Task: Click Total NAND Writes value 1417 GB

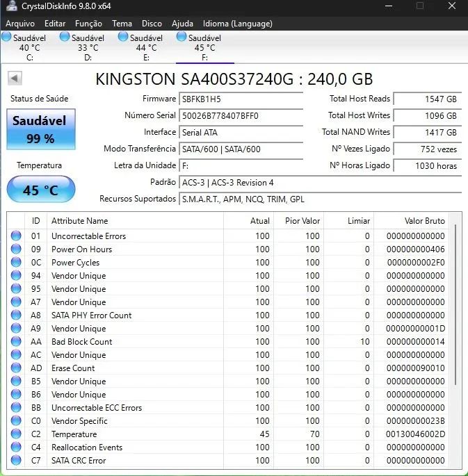Action: (428, 132)
